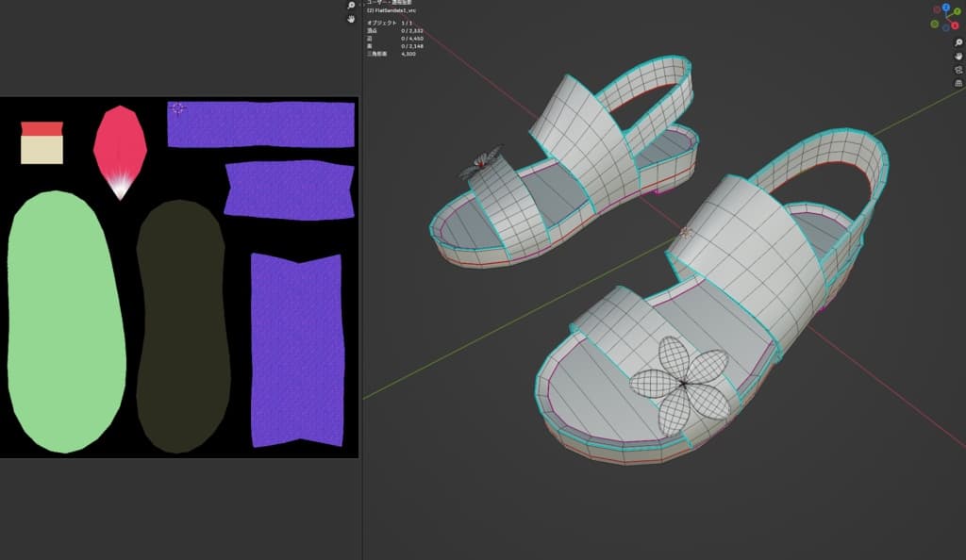The image size is (966, 560).
Task: Select the tall purple strap UV island
Action: point(296,349)
